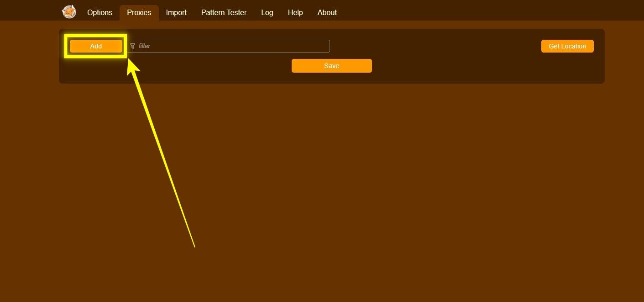The image size is (644, 302).
Task: Switch to the Options tab
Action: click(x=99, y=12)
